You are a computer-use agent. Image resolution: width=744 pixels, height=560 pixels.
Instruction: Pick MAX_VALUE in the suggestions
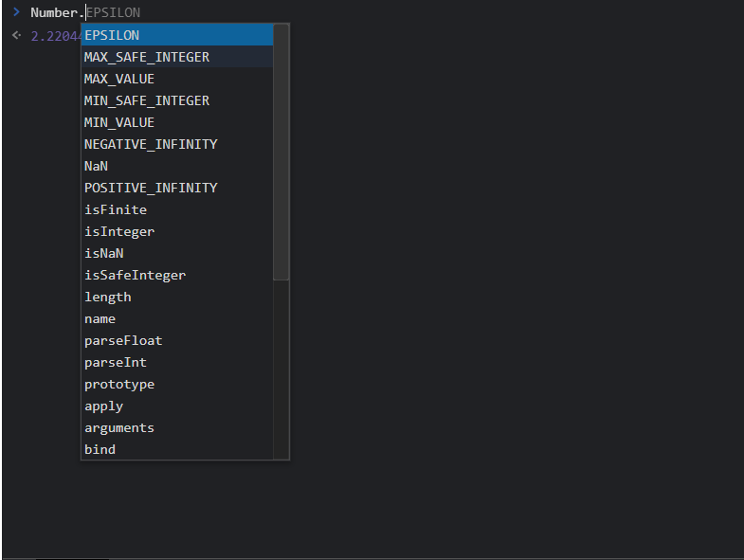click(x=177, y=79)
